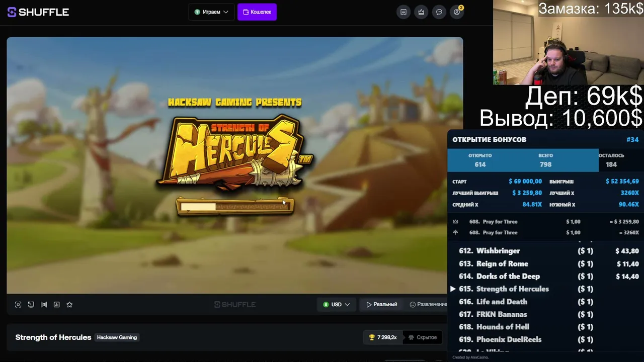Open the bet slip receipt icon
This screenshot has width=644, height=362.
click(404, 12)
